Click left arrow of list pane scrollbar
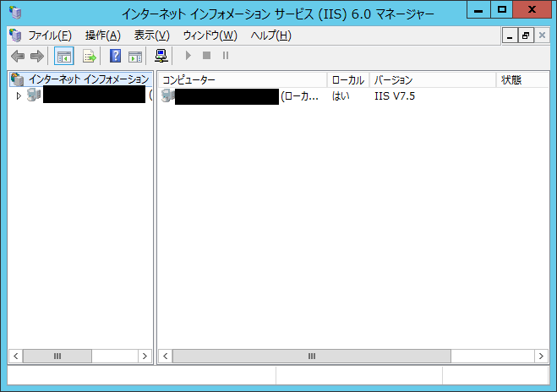Viewport: 557px width, 392px height. point(165,357)
